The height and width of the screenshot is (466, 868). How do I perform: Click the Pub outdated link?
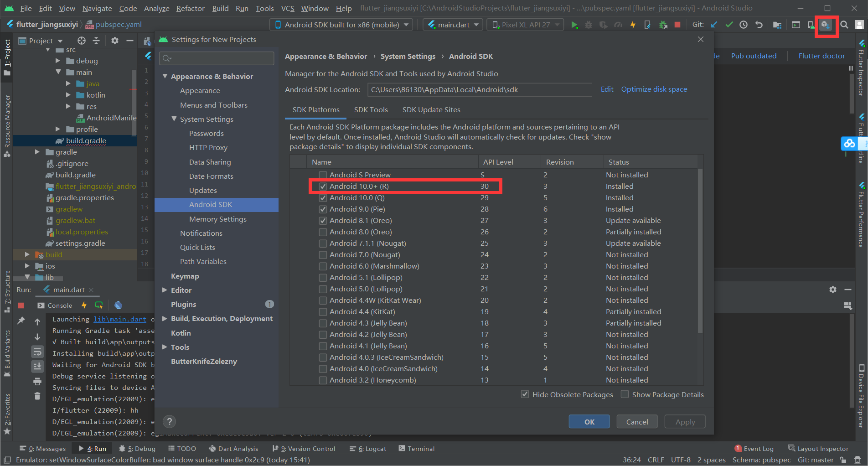[754, 56]
